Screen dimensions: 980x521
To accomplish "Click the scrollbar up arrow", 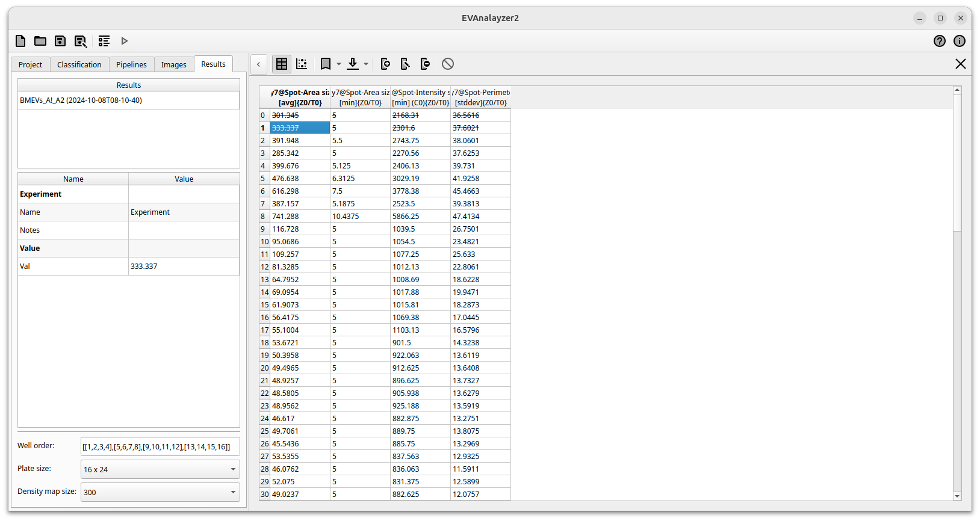I will (957, 90).
